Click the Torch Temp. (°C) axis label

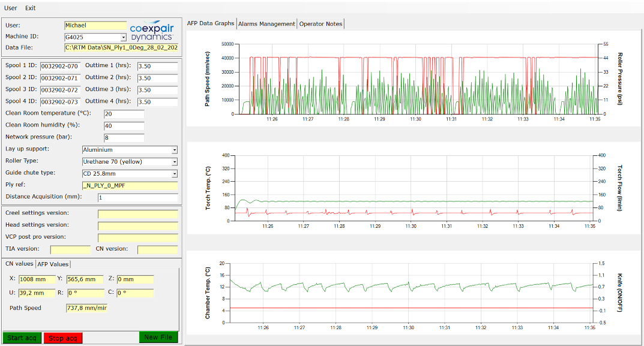tap(208, 188)
